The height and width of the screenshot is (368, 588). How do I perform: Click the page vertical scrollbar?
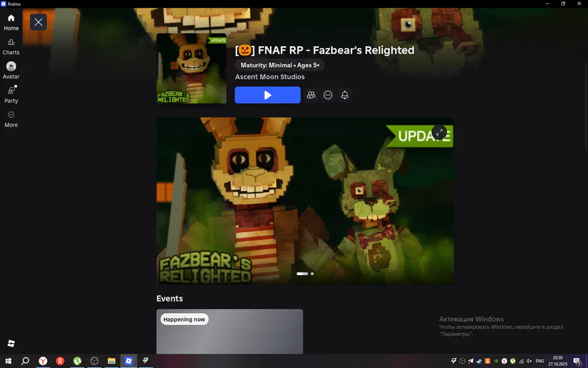tap(585, 106)
